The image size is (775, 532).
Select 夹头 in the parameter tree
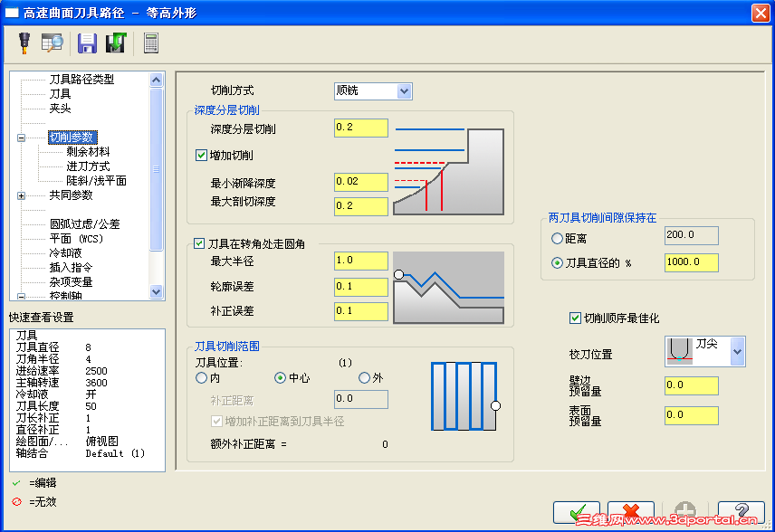click(x=60, y=109)
